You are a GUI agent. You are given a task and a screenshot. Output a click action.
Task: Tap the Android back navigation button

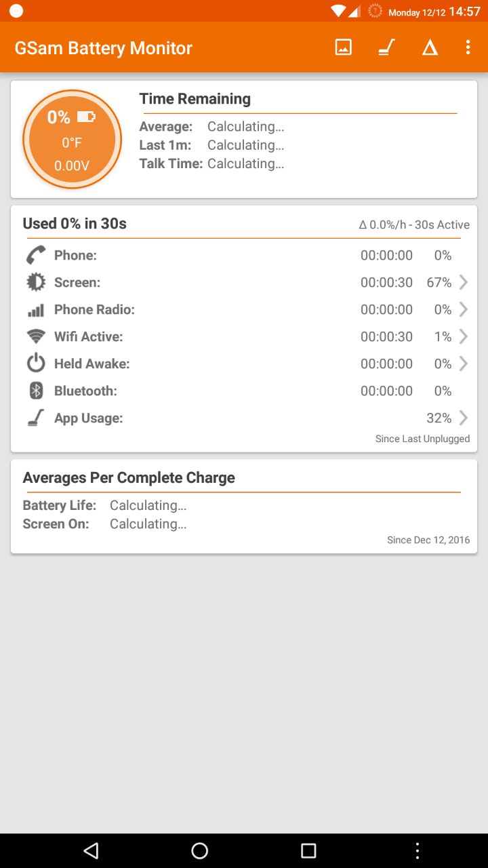tap(91, 850)
